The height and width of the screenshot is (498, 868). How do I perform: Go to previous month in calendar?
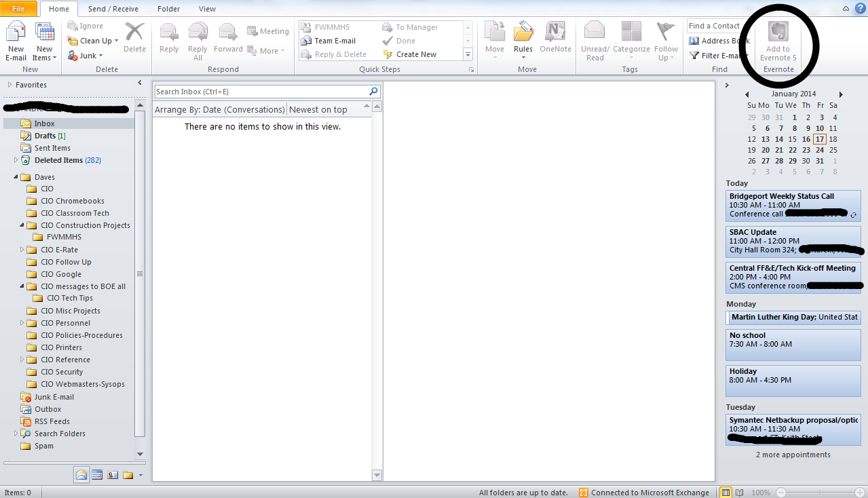[747, 94]
